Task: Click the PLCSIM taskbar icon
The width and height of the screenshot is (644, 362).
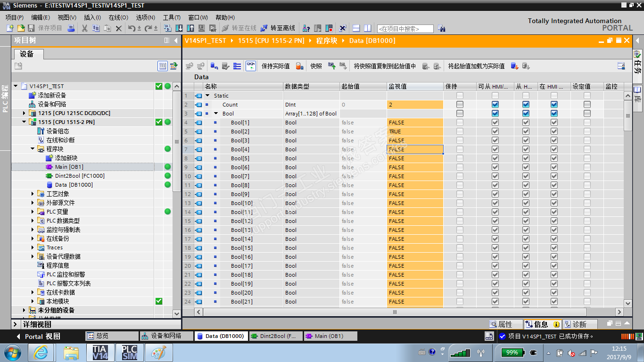Action: point(130,352)
